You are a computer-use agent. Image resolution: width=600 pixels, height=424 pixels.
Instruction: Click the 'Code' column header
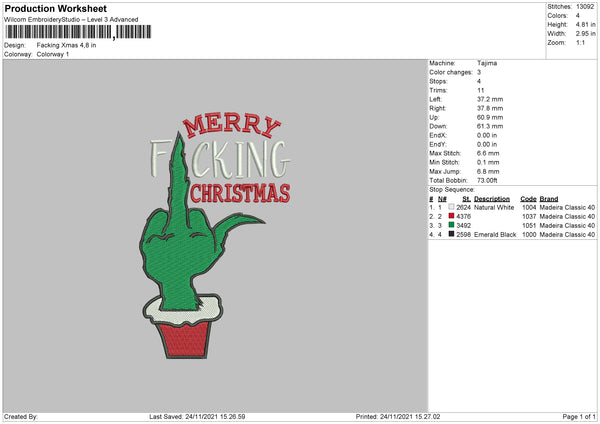pos(528,199)
